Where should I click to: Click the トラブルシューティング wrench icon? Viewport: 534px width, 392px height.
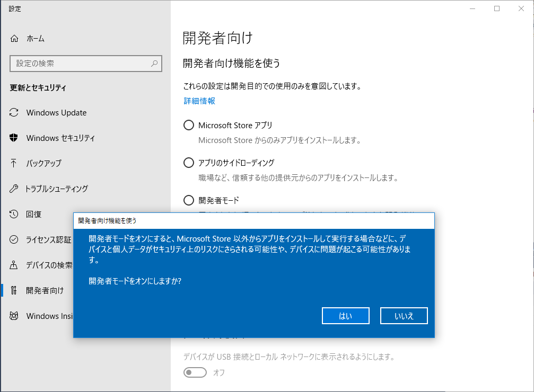(x=14, y=189)
